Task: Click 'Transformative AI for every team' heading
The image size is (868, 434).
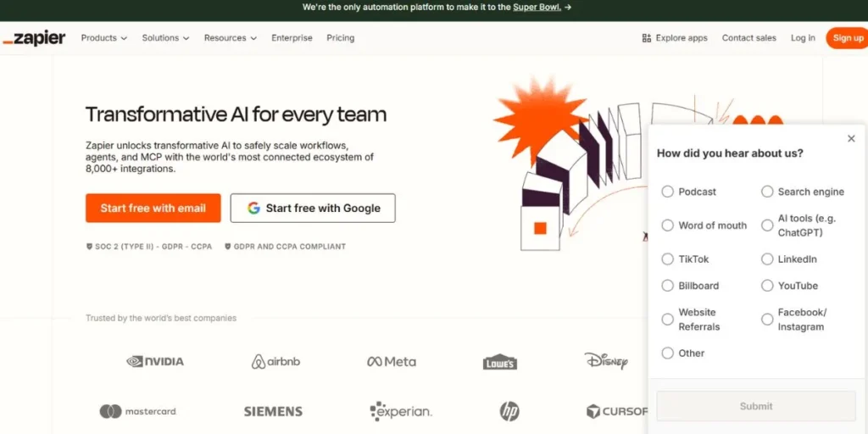Action: click(x=236, y=114)
